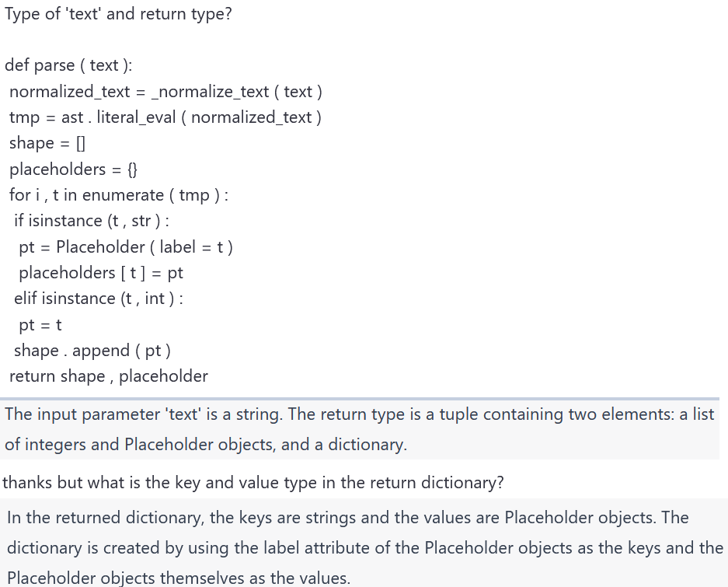Click the "placeholders = {}" code line
728x587 pixels.
coord(74,169)
